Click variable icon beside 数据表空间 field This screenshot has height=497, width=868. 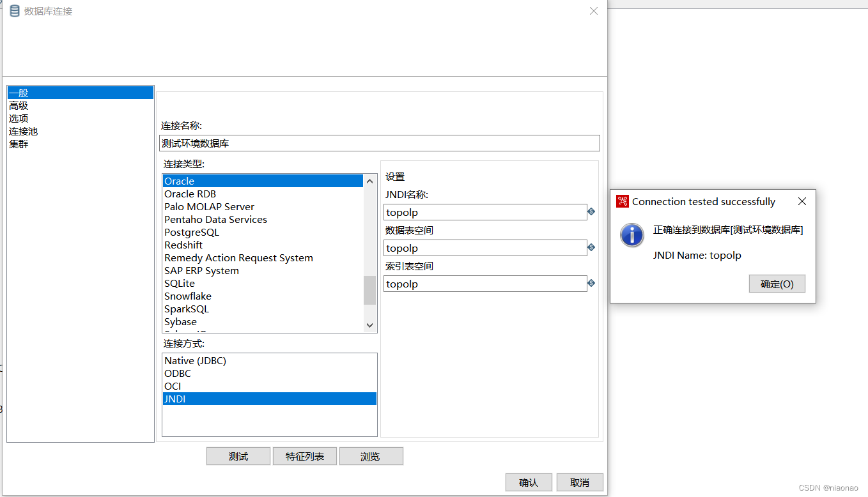[591, 247]
